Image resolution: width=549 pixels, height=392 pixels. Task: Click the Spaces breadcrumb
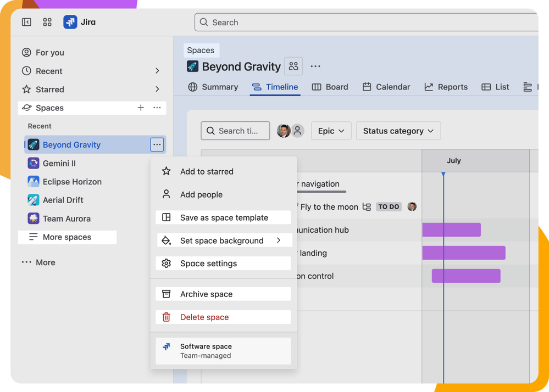pyautogui.click(x=201, y=51)
